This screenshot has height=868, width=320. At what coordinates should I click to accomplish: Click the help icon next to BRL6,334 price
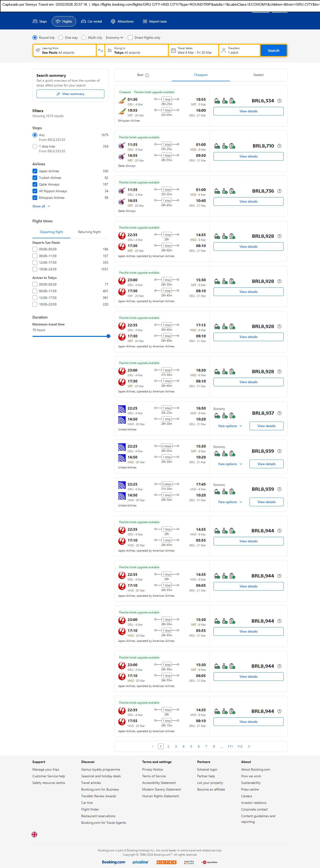(x=279, y=101)
